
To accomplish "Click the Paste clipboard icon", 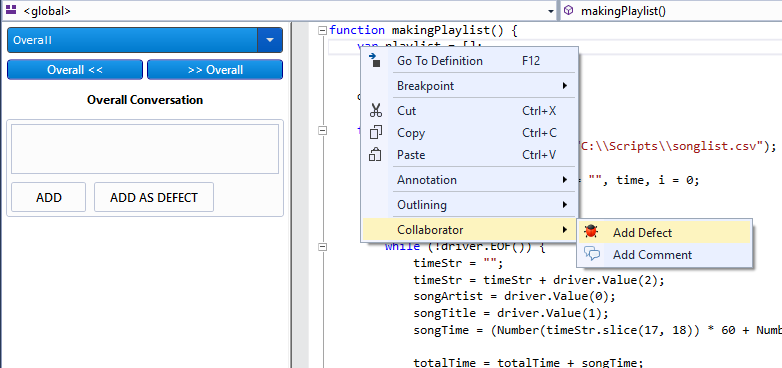I will click(x=375, y=155).
